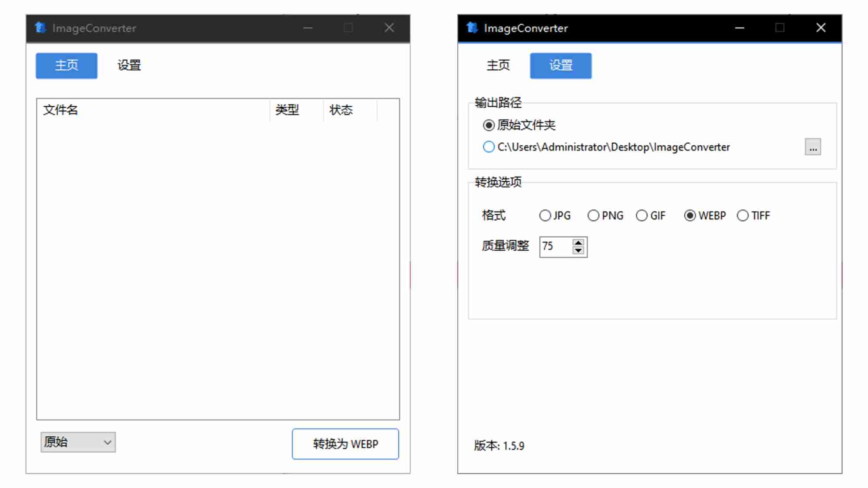The image size is (868, 488).
Task: Close the left ImageConverter window
Action: pos(389,28)
